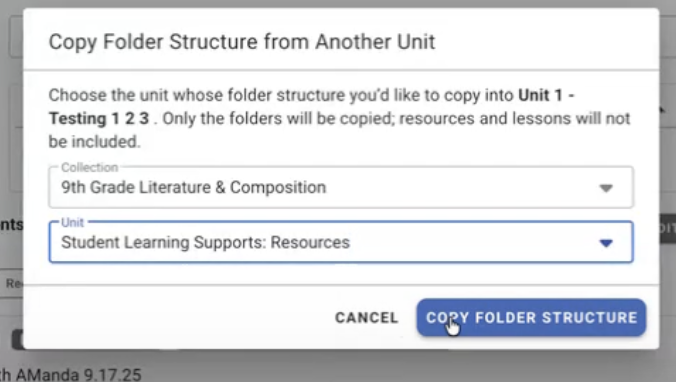Select the partially visible Re tab behind dialog

(x=12, y=283)
